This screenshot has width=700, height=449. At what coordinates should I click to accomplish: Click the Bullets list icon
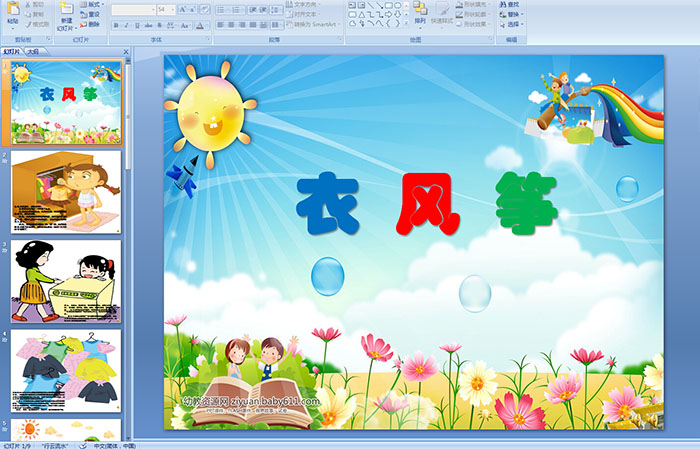click(222, 10)
